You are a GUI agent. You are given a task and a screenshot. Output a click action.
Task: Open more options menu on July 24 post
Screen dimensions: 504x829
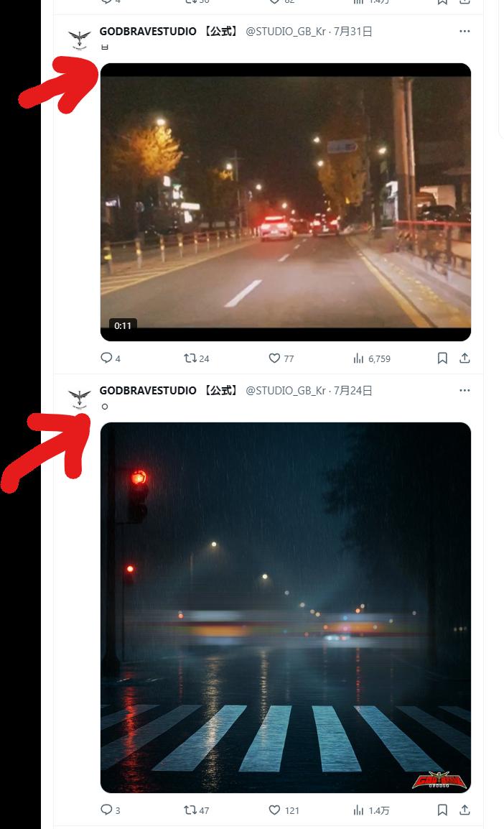(465, 390)
